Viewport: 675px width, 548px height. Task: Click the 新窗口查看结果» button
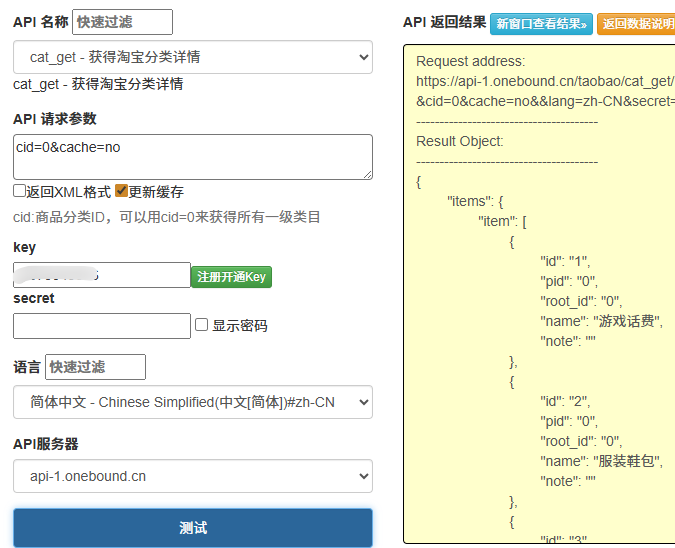tap(541, 24)
